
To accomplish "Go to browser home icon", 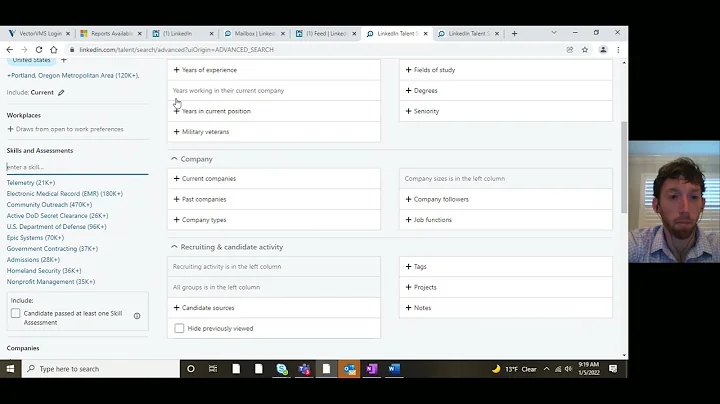I will click(x=54, y=50).
